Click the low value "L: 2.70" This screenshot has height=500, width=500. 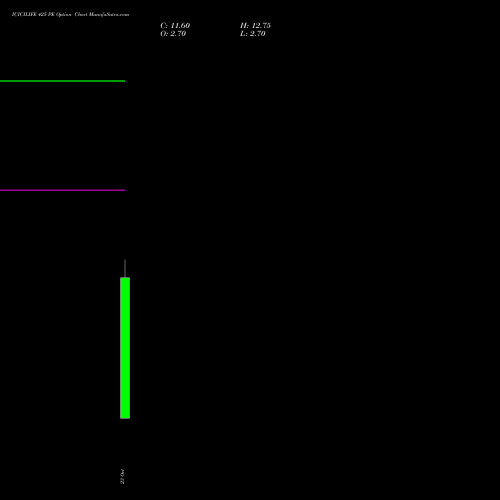click(253, 34)
